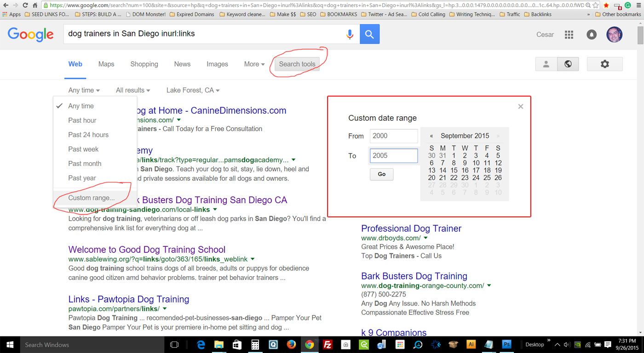Open Calculator from taskbar
Screen dimensions: 644x353
coord(255,344)
